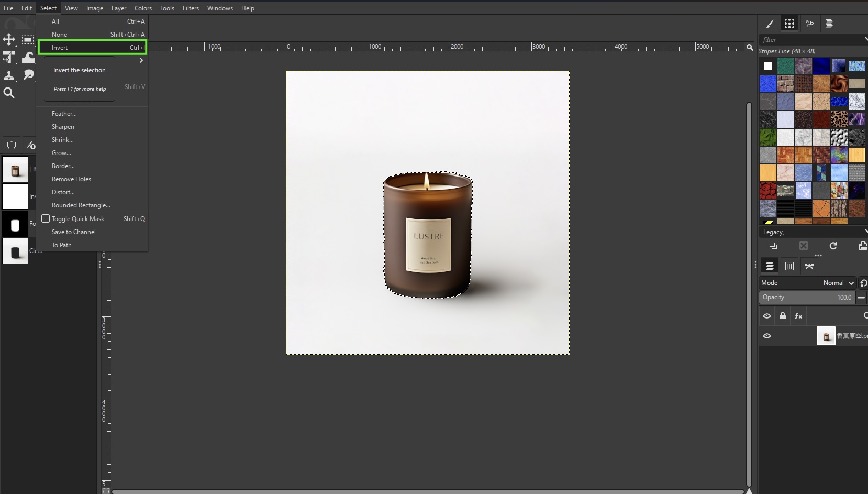Switch to the Layers tab
Image resolution: width=868 pixels, height=494 pixels.
point(770,266)
